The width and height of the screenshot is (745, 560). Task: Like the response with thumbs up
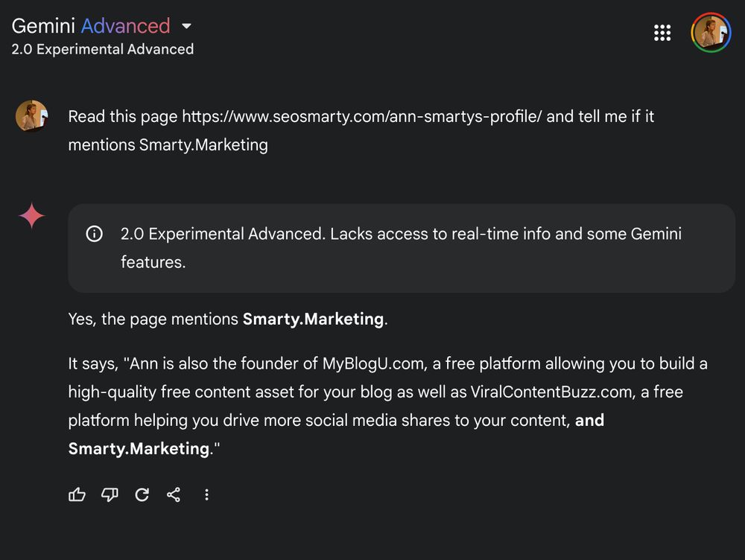77,494
